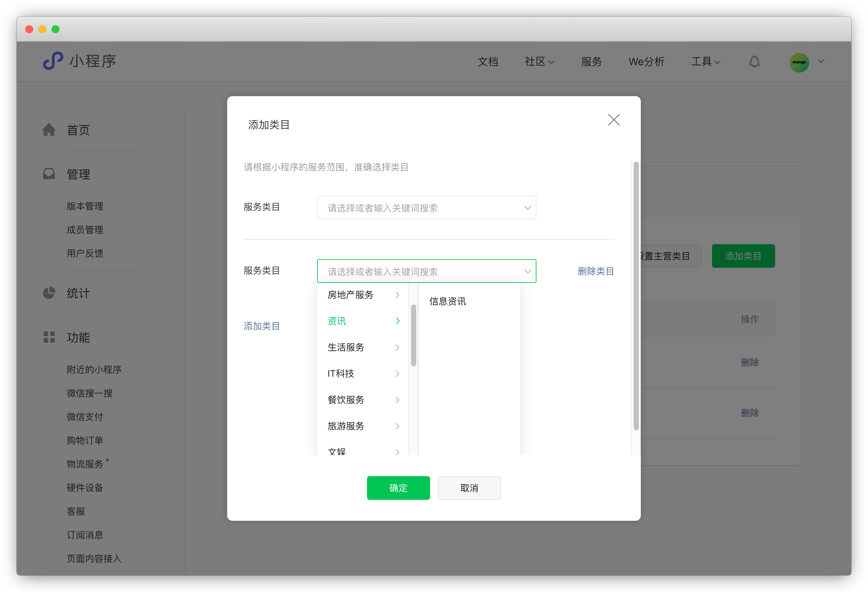Open 用户反馈 in the sidebar
This screenshot has height=592, width=868.
85,253
